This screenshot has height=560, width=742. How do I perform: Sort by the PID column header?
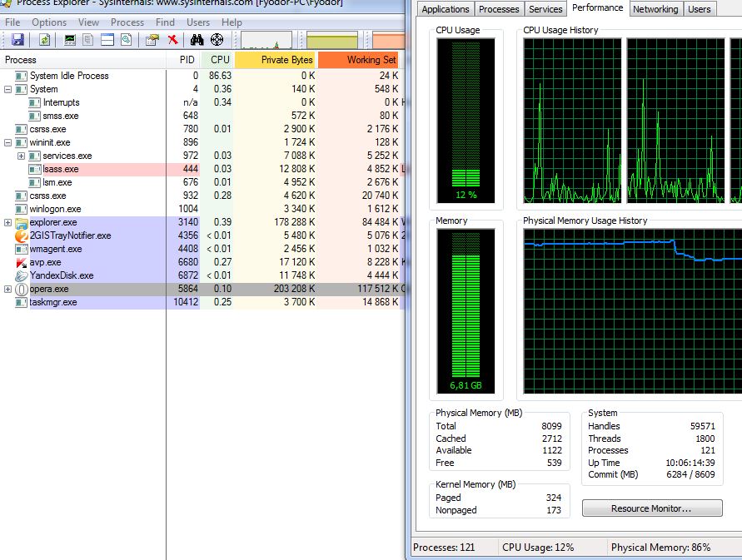tap(182, 60)
